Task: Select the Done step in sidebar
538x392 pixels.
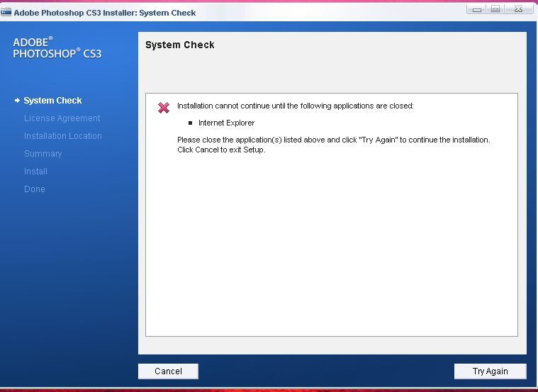Action: 35,189
